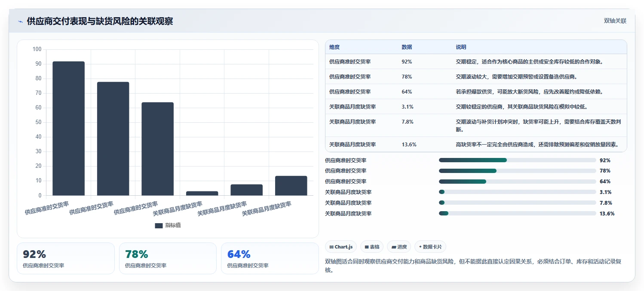The width and height of the screenshot is (644, 291).
Task: Click the shortest chart bar at 3.1
Action: coord(202,193)
